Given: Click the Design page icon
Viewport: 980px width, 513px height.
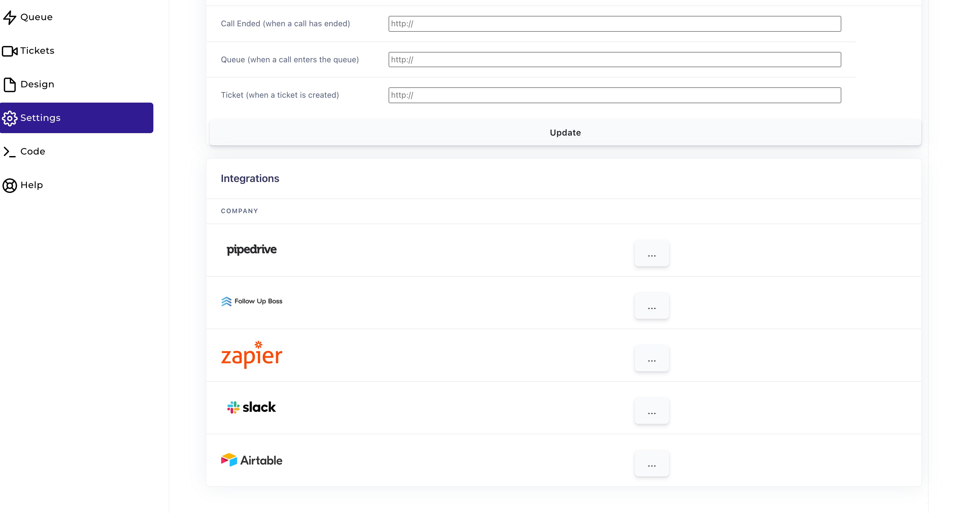Looking at the screenshot, I should click(x=10, y=85).
